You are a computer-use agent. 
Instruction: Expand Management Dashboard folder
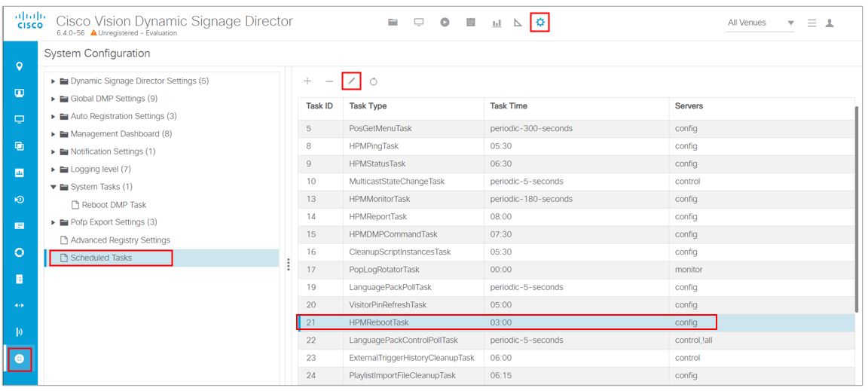click(x=53, y=134)
